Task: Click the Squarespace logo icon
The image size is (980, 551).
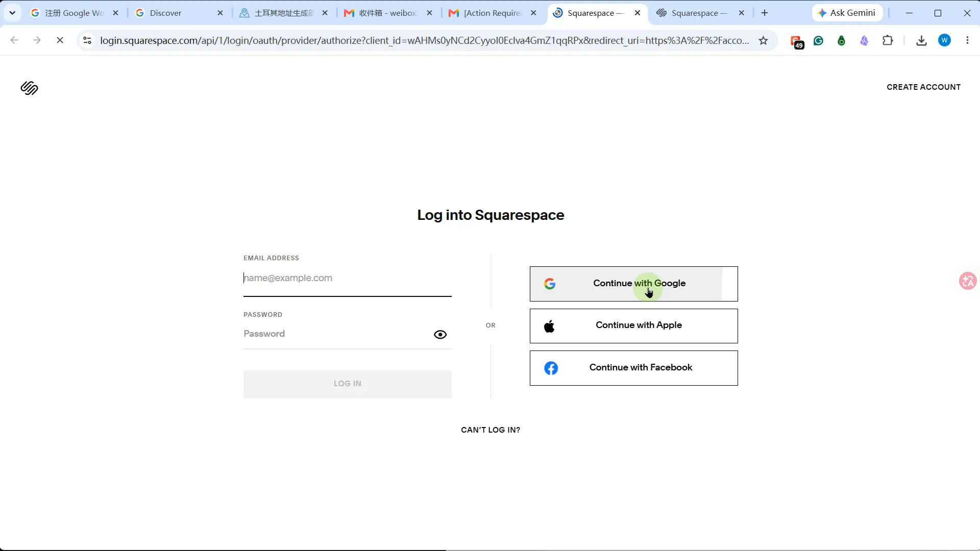Action: (x=29, y=88)
